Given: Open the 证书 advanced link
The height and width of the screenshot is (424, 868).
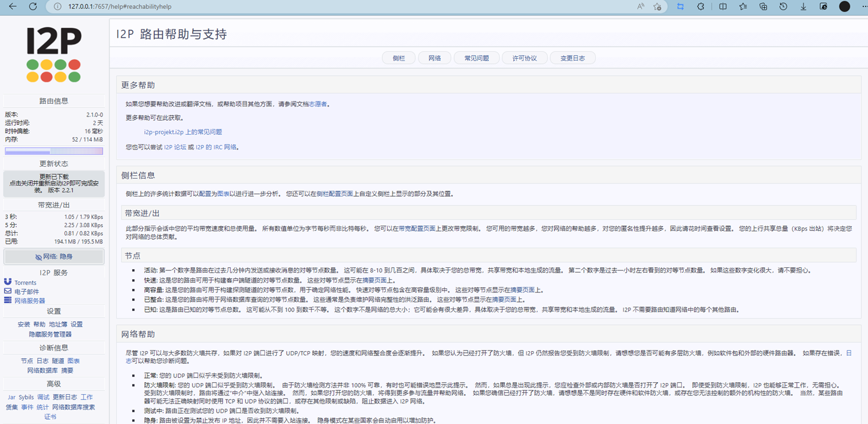Looking at the screenshot, I should coord(50,417).
